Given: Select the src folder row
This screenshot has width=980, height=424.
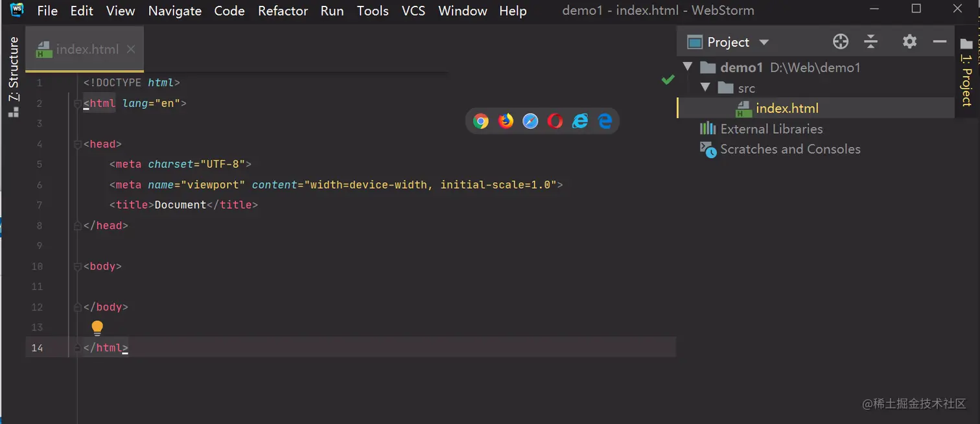Looking at the screenshot, I should tap(815, 88).
